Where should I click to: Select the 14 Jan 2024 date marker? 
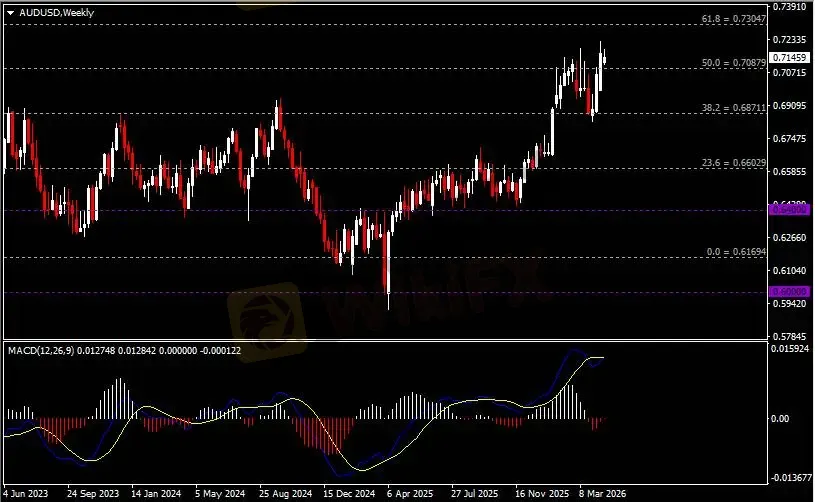click(158, 494)
